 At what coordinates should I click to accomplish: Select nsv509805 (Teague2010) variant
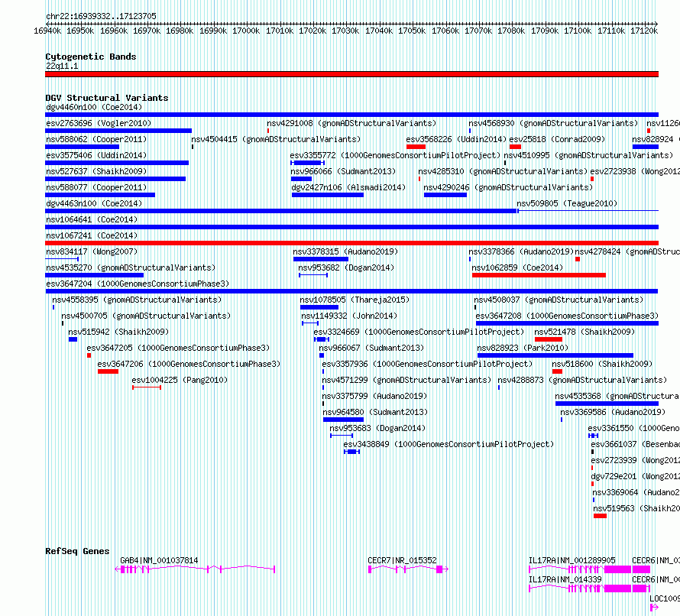point(567,203)
